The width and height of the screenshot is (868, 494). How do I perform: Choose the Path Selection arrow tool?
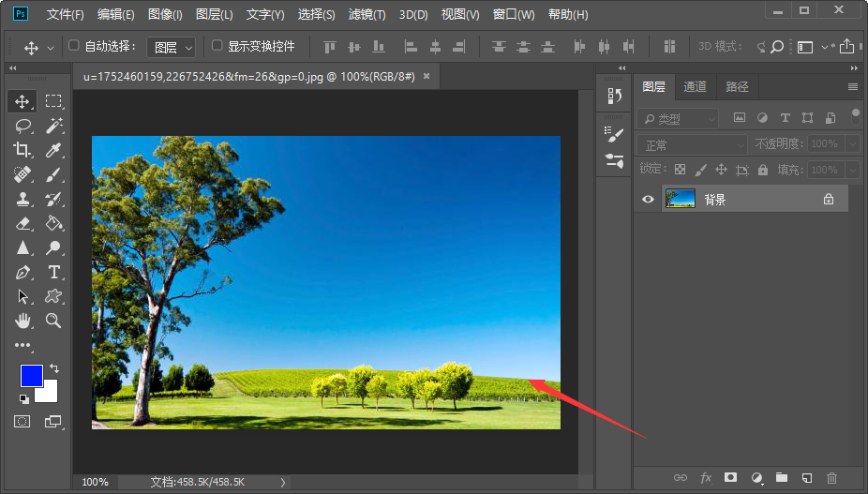(x=22, y=296)
